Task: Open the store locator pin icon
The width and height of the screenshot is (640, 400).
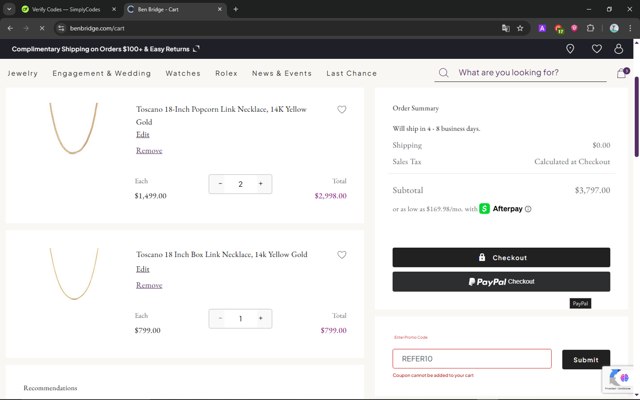Action: [570, 49]
